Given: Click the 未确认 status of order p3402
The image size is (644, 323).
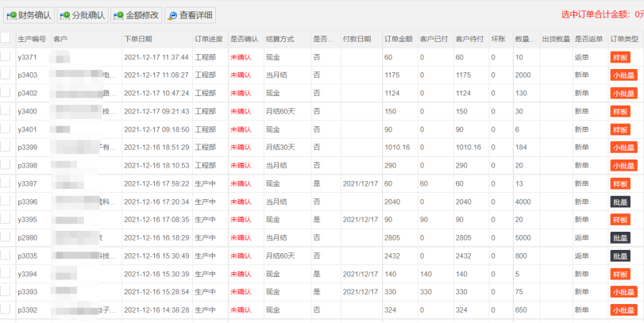Looking at the screenshot, I should click(241, 93).
